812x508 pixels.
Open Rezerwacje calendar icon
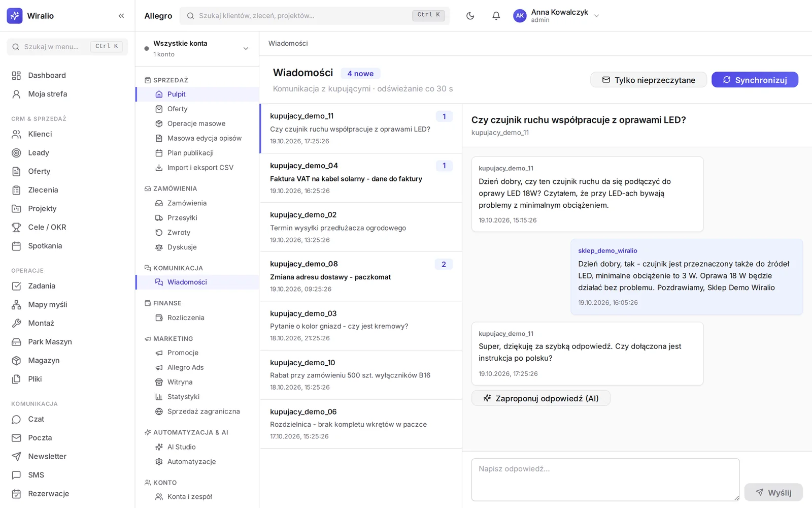(x=16, y=494)
